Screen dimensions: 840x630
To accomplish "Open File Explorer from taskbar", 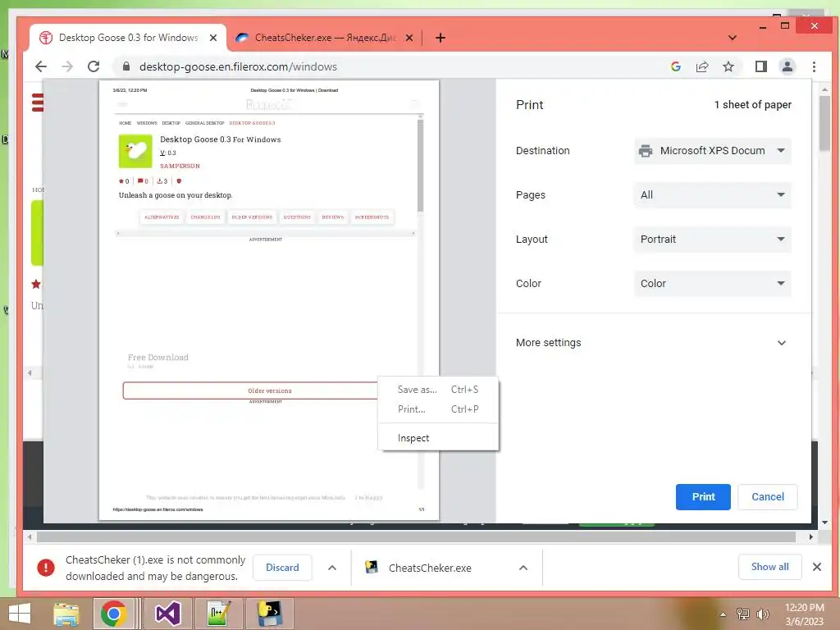I will tap(66, 614).
